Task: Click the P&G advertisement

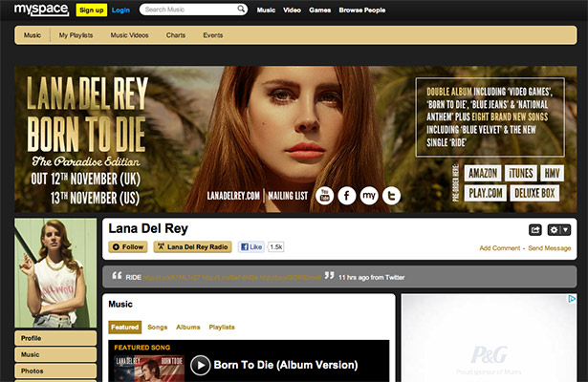Action: pyautogui.click(x=489, y=338)
